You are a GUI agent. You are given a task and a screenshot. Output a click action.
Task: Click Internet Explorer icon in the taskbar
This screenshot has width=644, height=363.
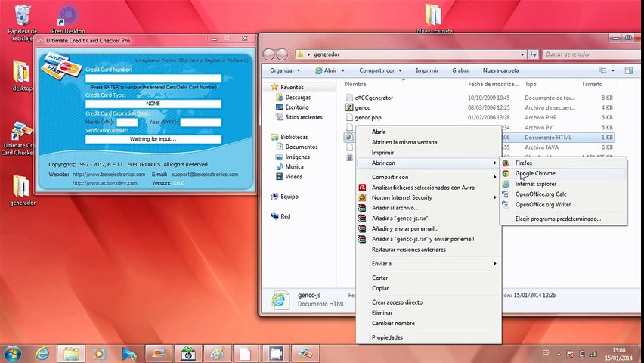click(x=42, y=353)
